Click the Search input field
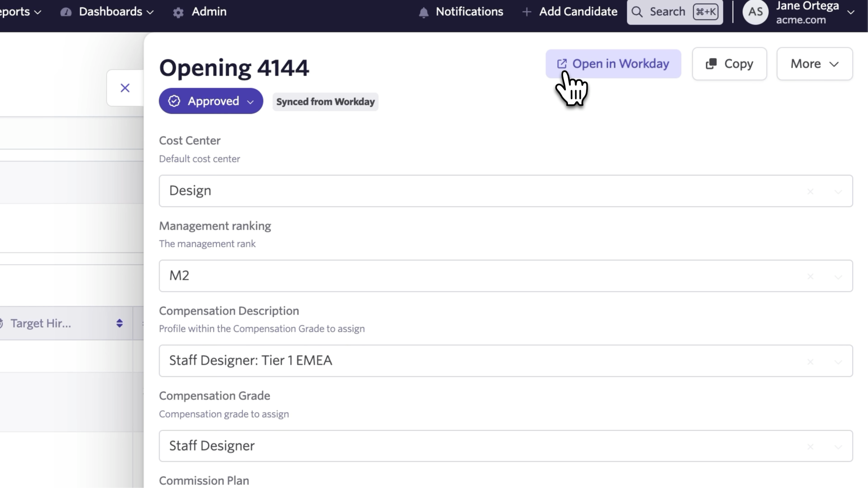 click(667, 12)
